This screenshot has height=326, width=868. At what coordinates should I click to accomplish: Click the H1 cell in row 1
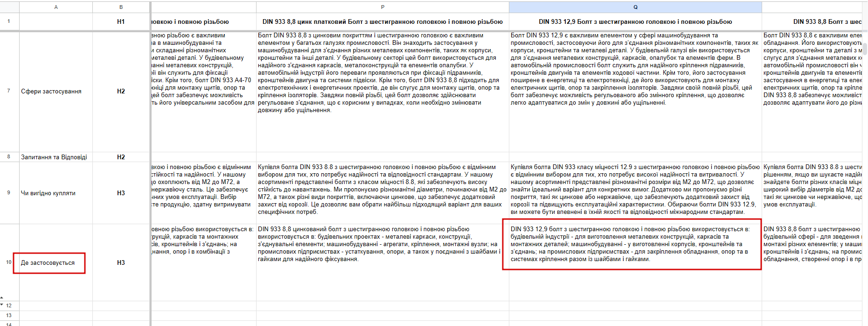pos(121,21)
